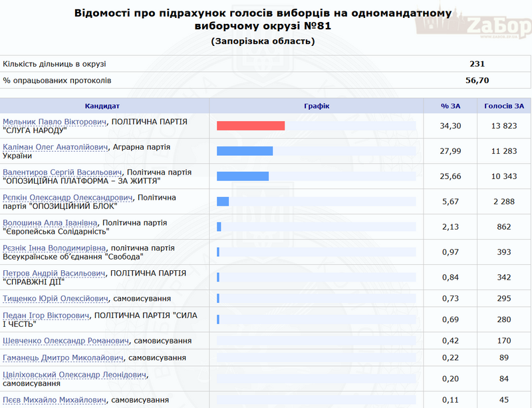
Task: Select Шевченко Олександр Романович link
Action: click(x=66, y=341)
